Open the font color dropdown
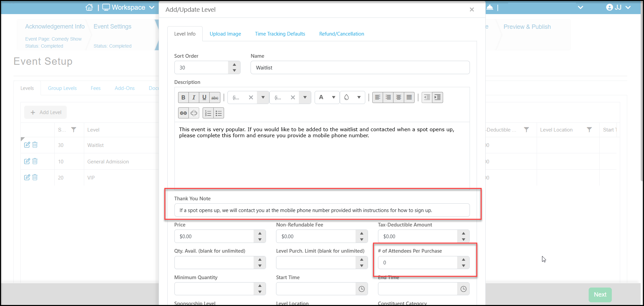644x306 pixels. tap(327, 97)
